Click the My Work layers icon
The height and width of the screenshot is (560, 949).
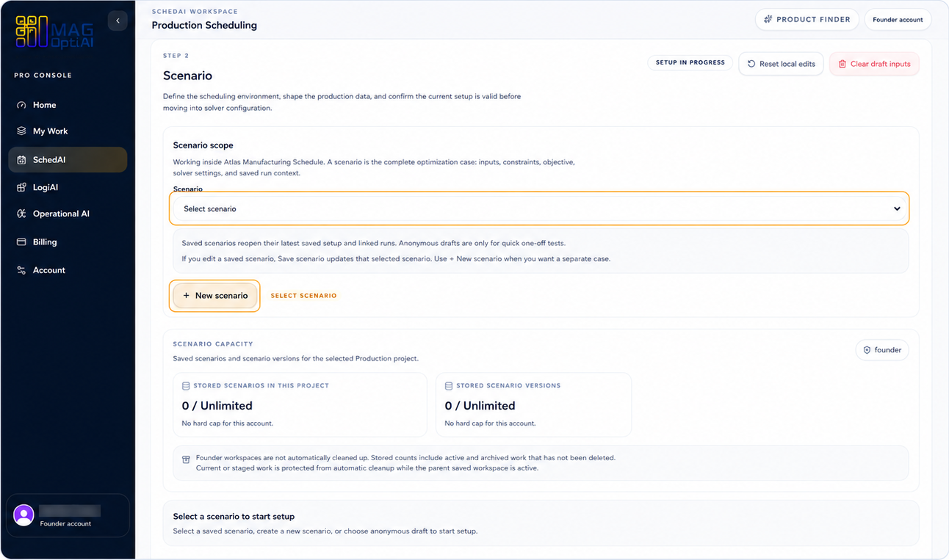click(21, 131)
